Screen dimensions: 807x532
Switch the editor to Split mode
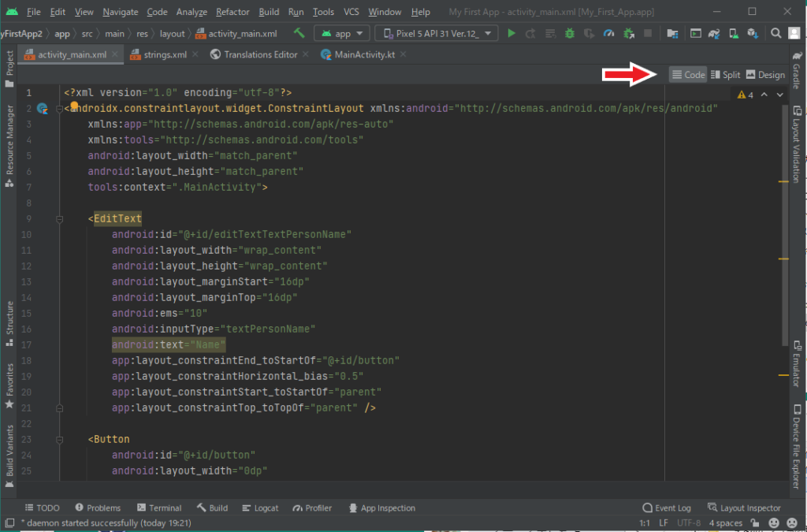pos(725,74)
